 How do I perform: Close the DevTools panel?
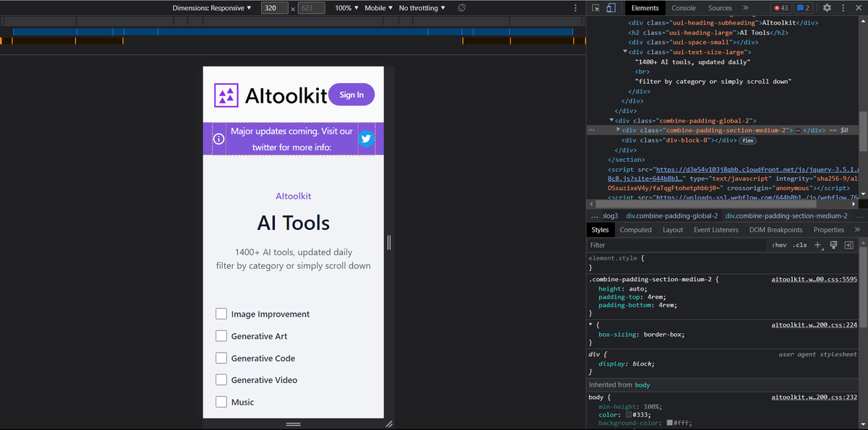coord(859,8)
